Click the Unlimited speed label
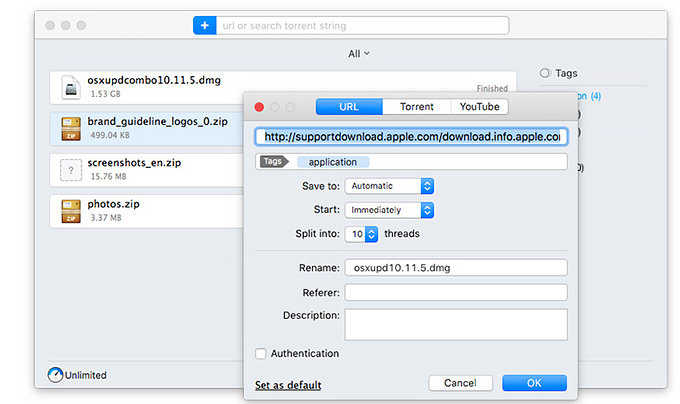The height and width of the screenshot is (404, 680). [x=85, y=375]
